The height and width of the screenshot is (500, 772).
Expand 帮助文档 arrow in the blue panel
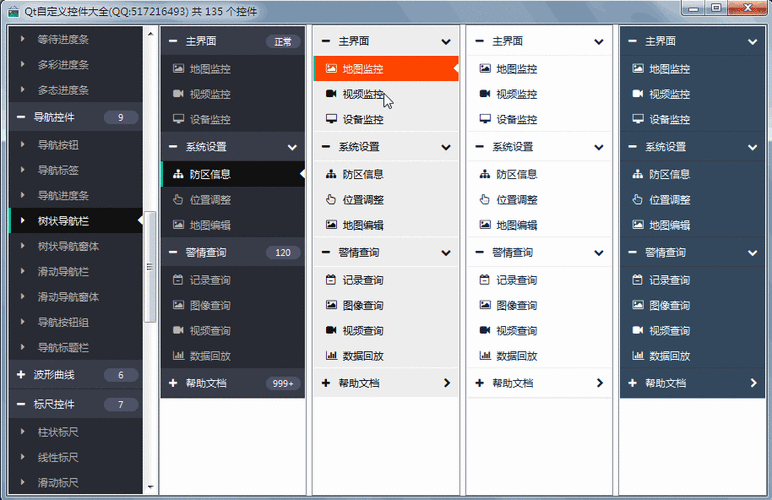[753, 382]
